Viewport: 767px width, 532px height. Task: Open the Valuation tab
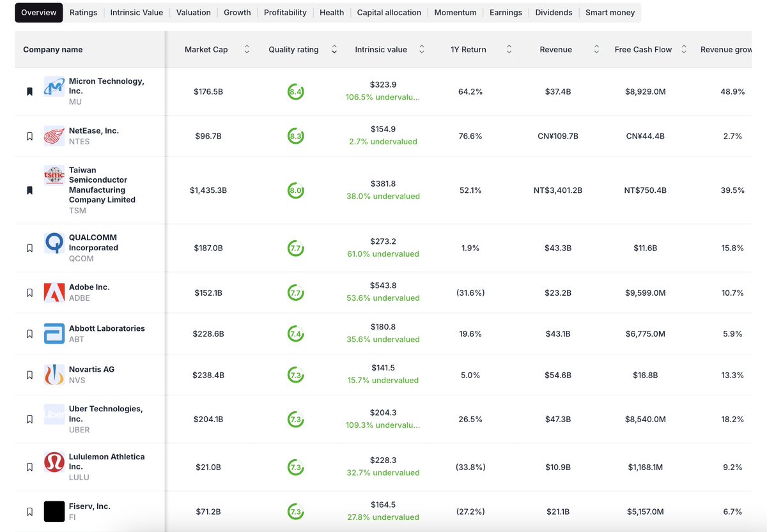194,12
